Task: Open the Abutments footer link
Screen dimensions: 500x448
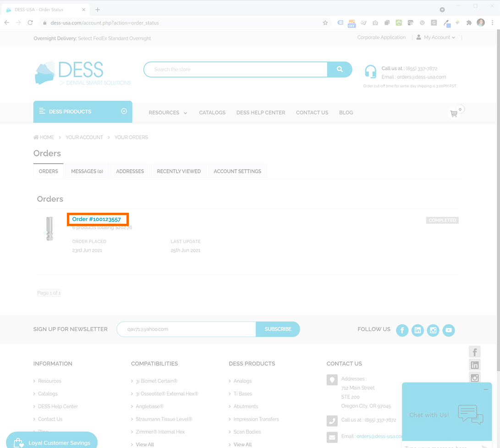Action: click(246, 407)
